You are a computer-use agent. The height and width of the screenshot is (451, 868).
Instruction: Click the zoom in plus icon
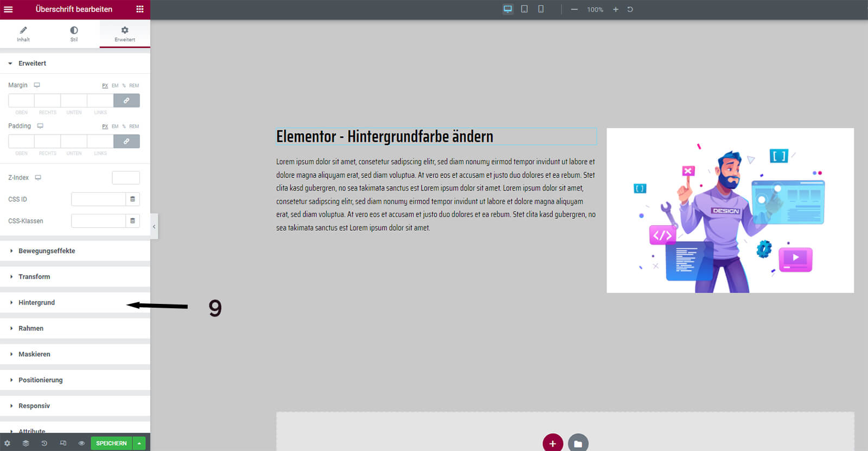[616, 9]
